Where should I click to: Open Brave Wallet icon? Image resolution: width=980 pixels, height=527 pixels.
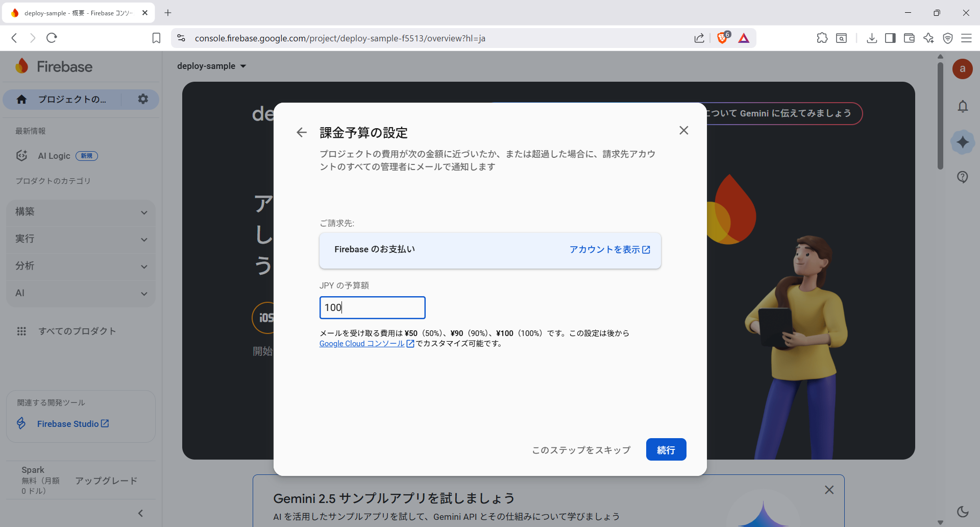(909, 38)
